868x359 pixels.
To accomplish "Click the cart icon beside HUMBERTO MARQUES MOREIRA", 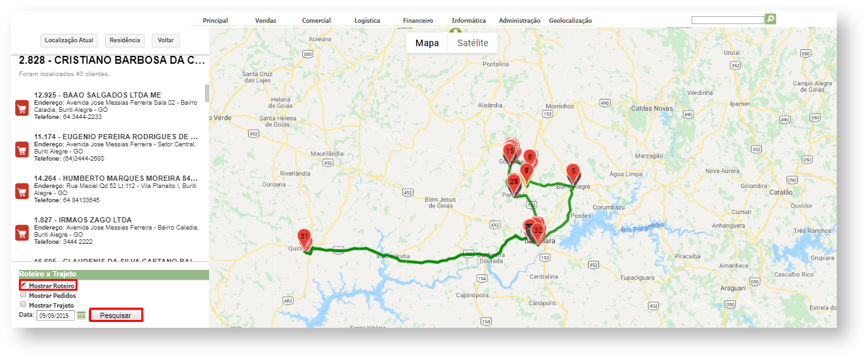I will (21, 191).
